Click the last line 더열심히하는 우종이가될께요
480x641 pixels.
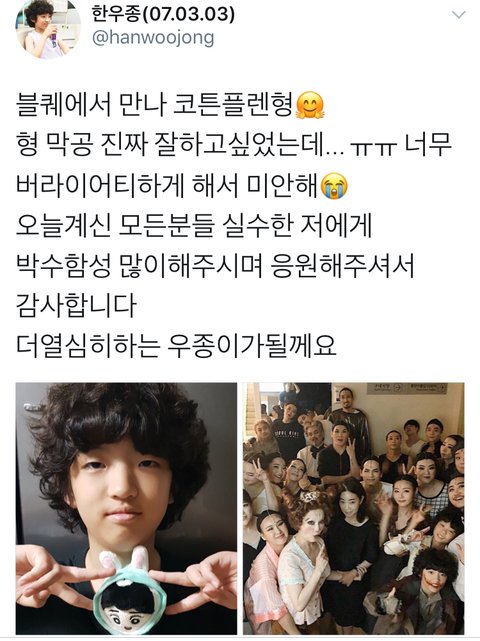point(176,345)
